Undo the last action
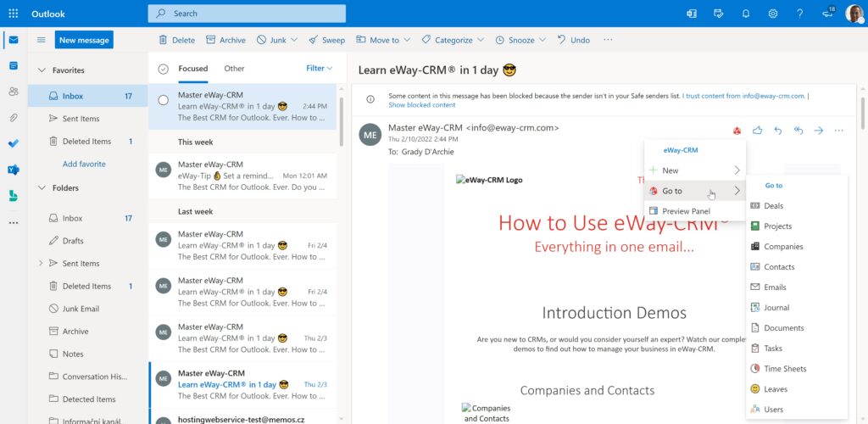The width and height of the screenshot is (868, 424). [574, 40]
